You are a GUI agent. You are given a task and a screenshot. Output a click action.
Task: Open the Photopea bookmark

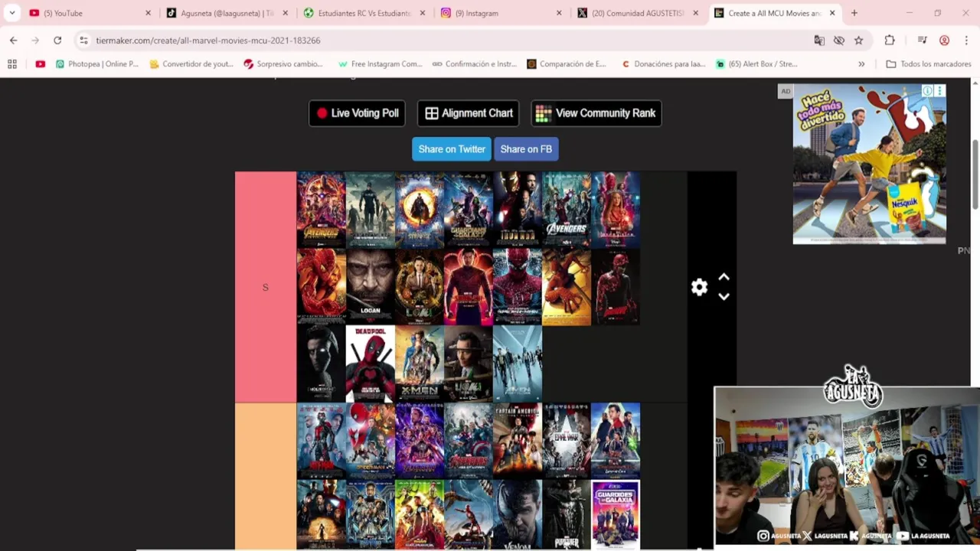tap(96, 64)
